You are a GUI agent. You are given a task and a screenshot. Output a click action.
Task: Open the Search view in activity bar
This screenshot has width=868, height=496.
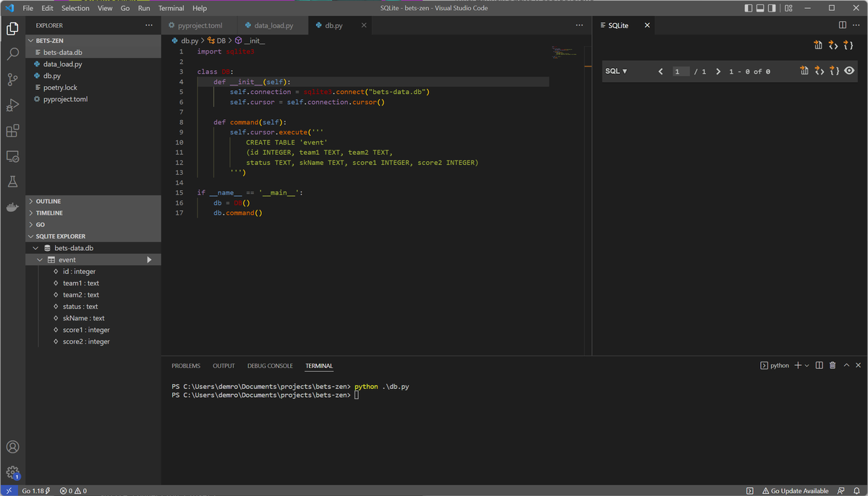pos(12,54)
